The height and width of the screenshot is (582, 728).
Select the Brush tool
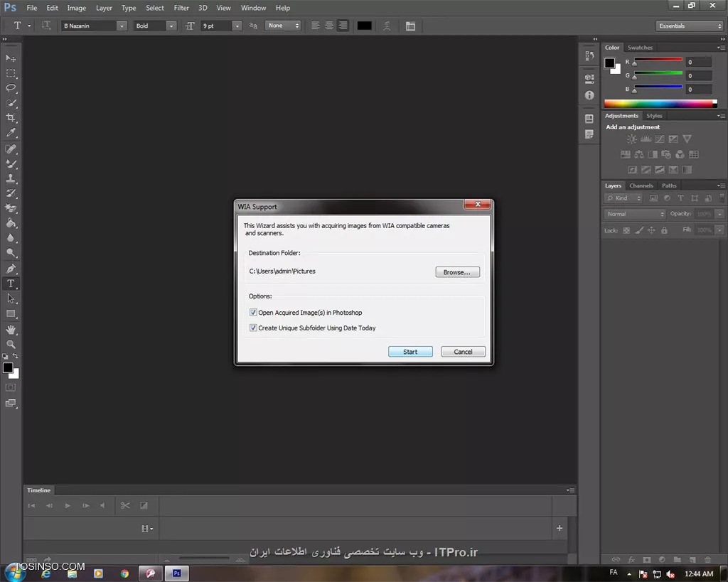[x=11, y=164]
